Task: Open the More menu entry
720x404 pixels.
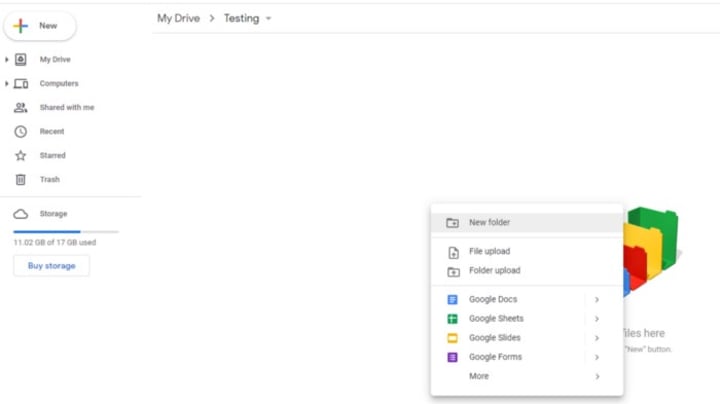Action: pos(527,376)
